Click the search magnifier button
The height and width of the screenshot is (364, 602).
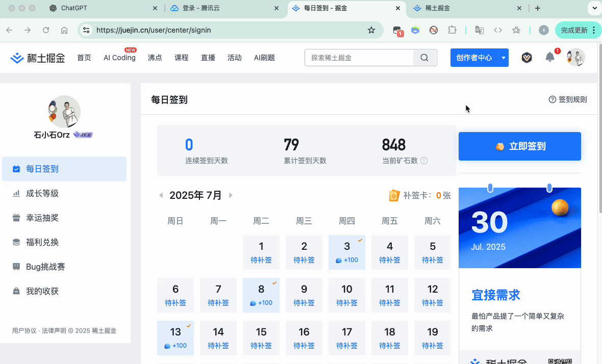click(x=424, y=58)
